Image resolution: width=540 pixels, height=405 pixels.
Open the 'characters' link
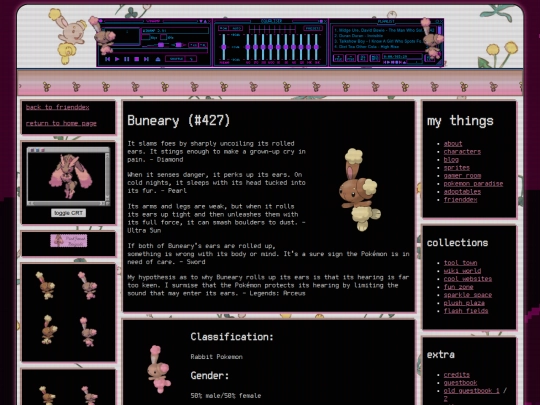[x=462, y=152]
